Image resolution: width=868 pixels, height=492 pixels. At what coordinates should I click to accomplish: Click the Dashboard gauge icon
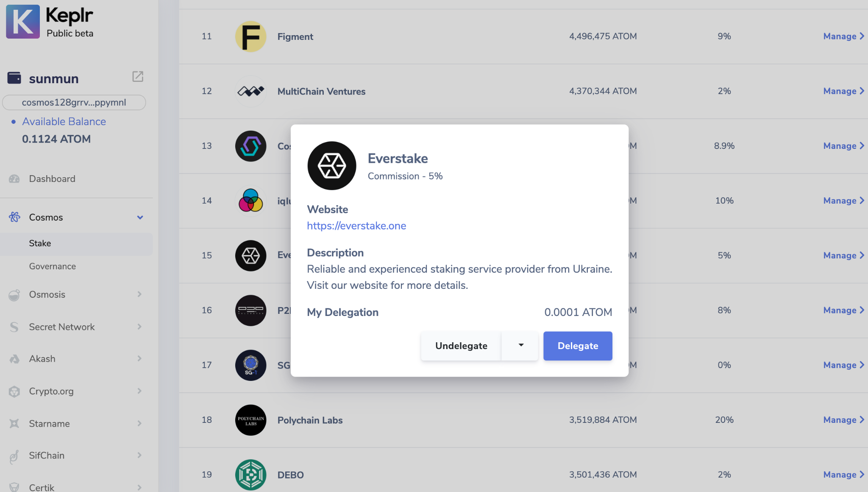[x=14, y=179]
